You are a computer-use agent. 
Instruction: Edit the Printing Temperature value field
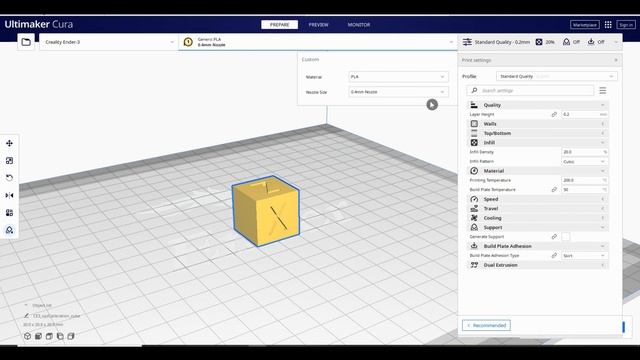tap(584, 180)
